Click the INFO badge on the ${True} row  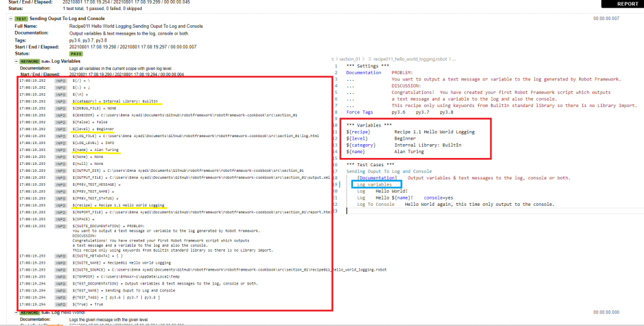coord(60,305)
